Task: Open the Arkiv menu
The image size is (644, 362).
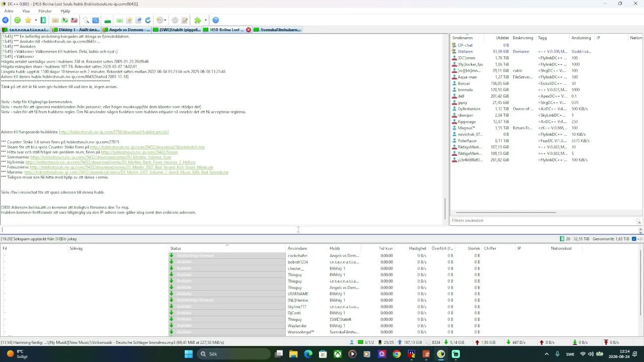Action: (x=9, y=11)
